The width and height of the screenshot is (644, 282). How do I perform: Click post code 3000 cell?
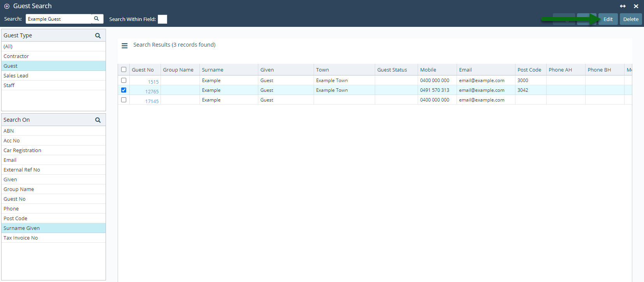(531, 80)
